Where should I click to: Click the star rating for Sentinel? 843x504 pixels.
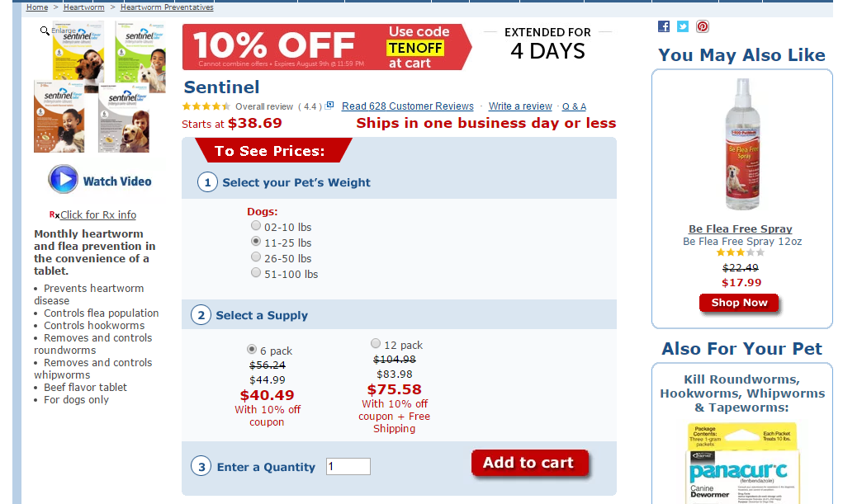[206, 106]
